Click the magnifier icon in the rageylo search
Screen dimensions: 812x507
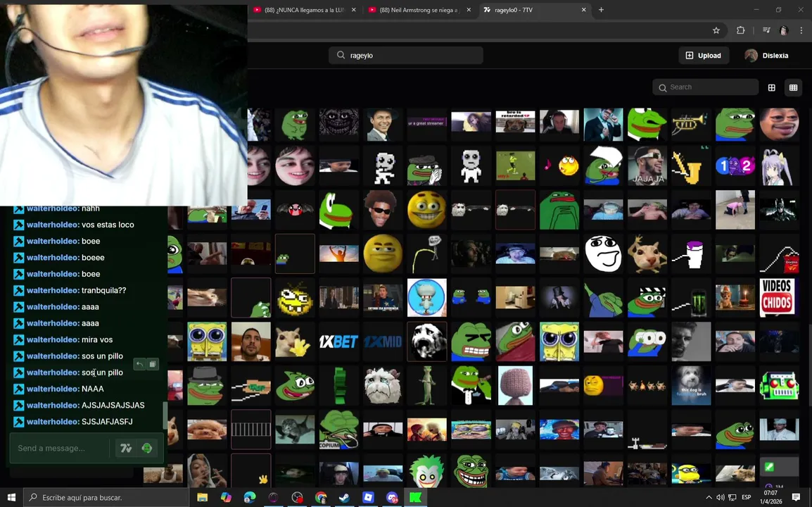[x=341, y=55]
